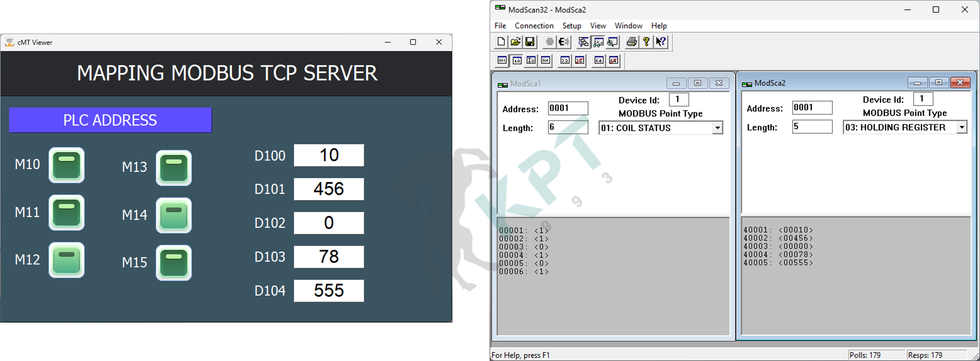Select 32-bit float (3.2) display format
The width and height of the screenshot is (980, 361).
565,60
